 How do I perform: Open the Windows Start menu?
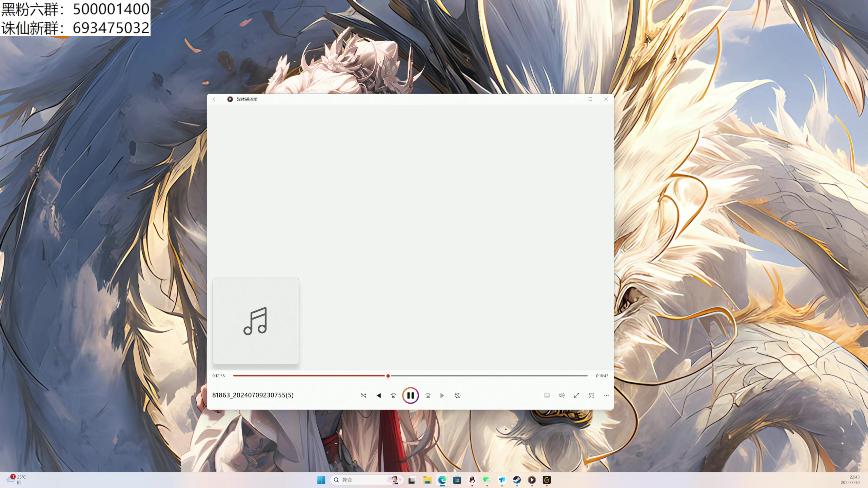pos(321,480)
